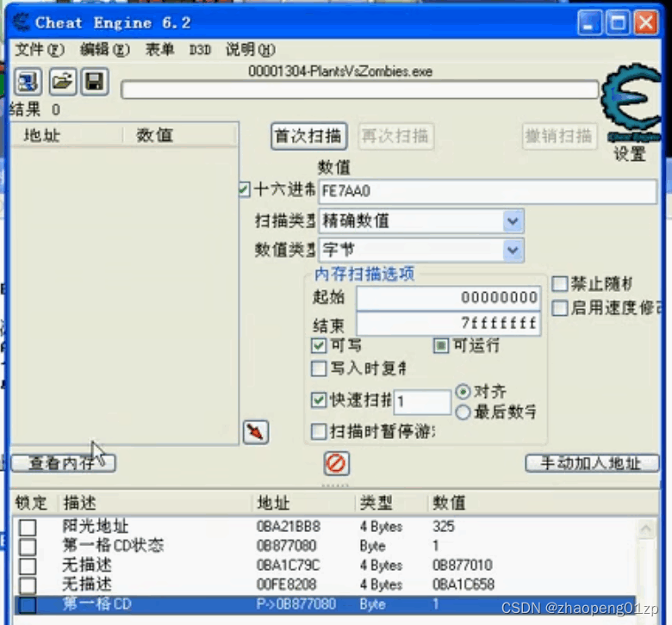Enable the 启用速度修改 checkbox
The height and width of the screenshot is (625, 672).
click(560, 308)
